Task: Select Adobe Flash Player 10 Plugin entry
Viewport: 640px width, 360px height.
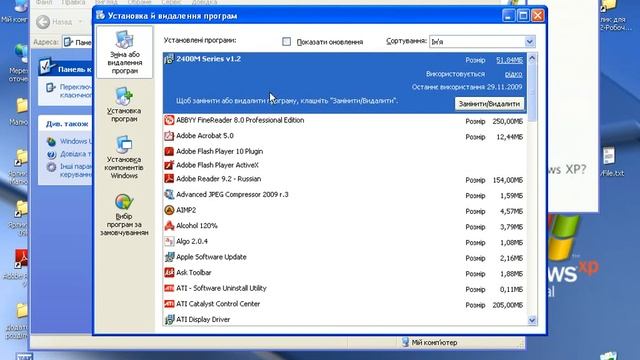Action: point(345,151)
